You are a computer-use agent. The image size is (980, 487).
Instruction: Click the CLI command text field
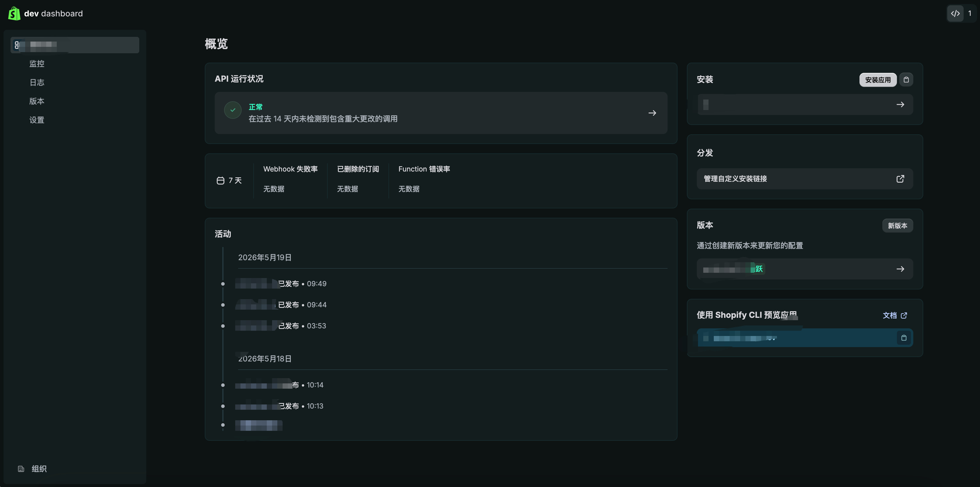pyautogui.click(x=804, y=338)
